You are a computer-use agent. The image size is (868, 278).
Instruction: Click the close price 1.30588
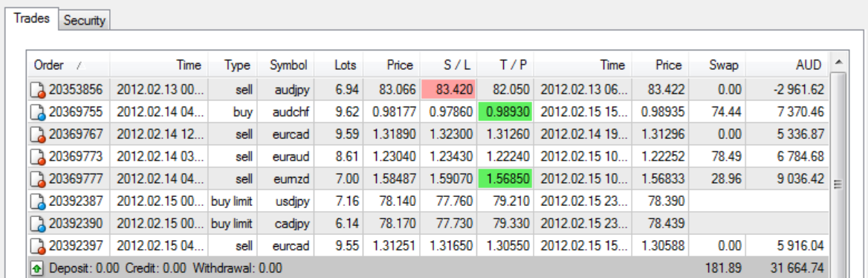click(x=664, y=246)
